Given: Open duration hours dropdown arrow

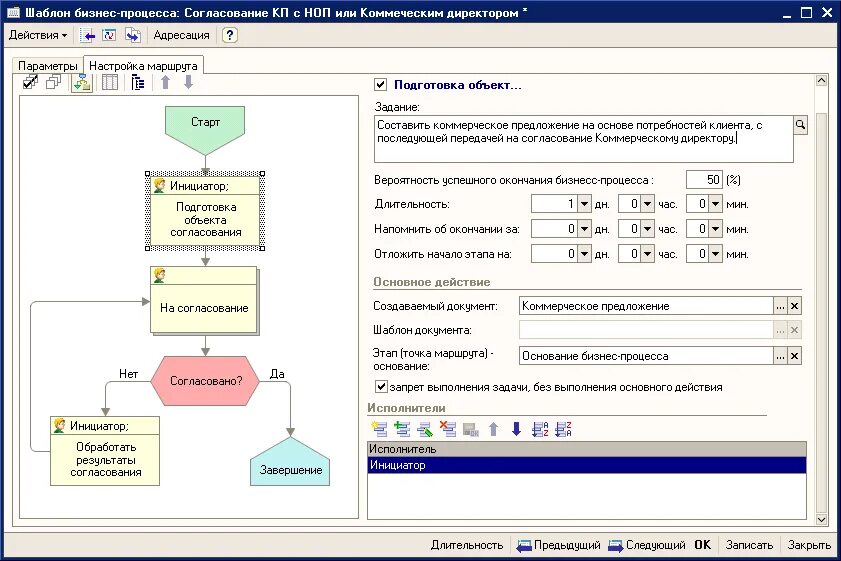Looking at the screenshot, I should tap(647, 204).
